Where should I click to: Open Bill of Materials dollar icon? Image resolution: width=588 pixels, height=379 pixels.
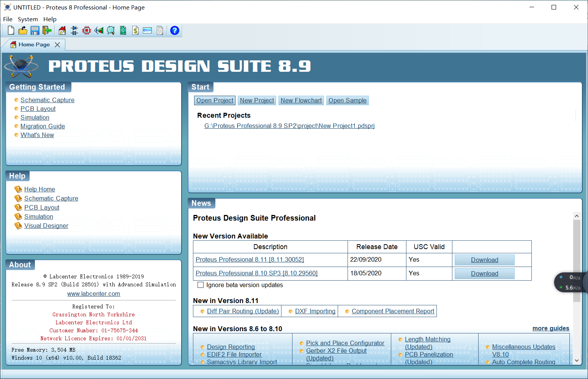135,30
